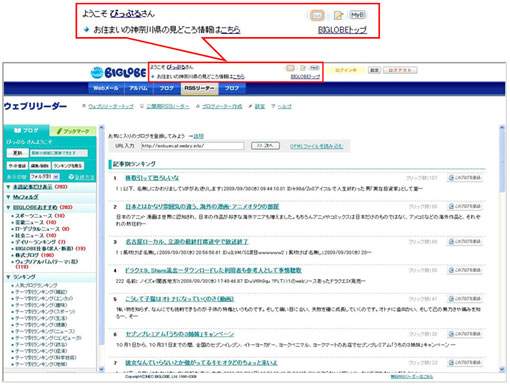Click the MyB icon in callout
Viewport: 510px width, 385px height.
[357, 15]
